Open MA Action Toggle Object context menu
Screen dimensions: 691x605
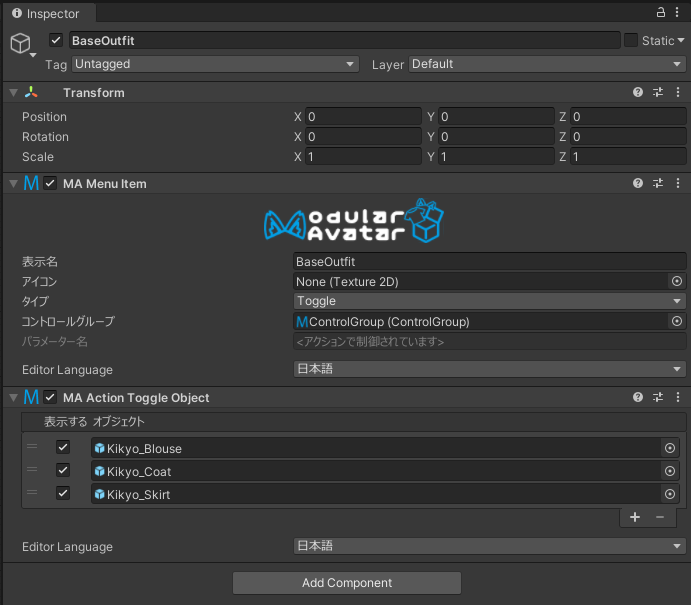pos(678,397)
